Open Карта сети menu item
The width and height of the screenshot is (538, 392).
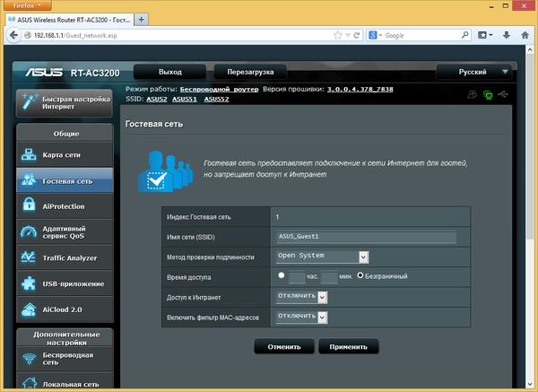(x=65, y=155)
